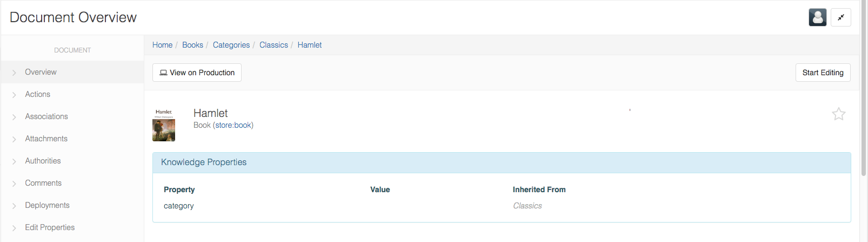This screenshot has width=868, height=242.
Task: Expand the chevron beside Attachments
Action: [14, 139]
